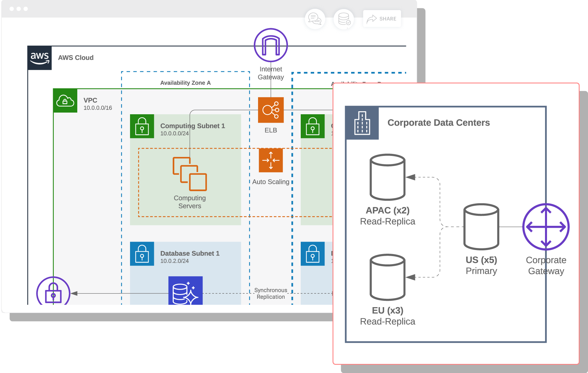This screenshot has width=588, height=373.
Task: Select the APAC (x2) Read-Replica cylinder
Action: 387,177
